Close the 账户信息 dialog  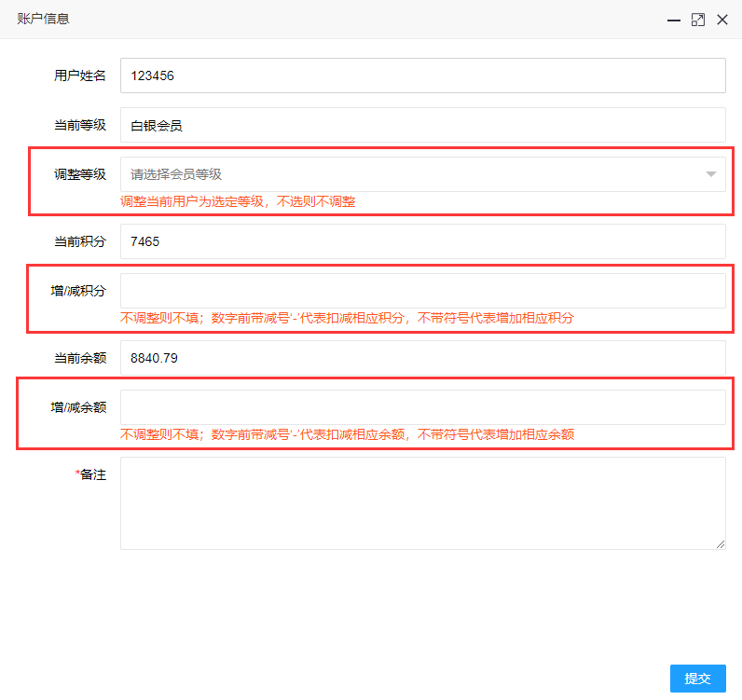[x=722, y=20]
